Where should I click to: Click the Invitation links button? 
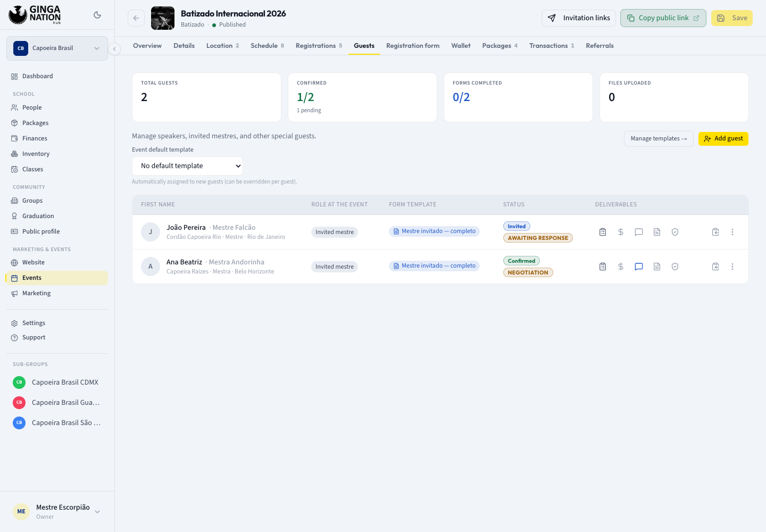point(579,18)
